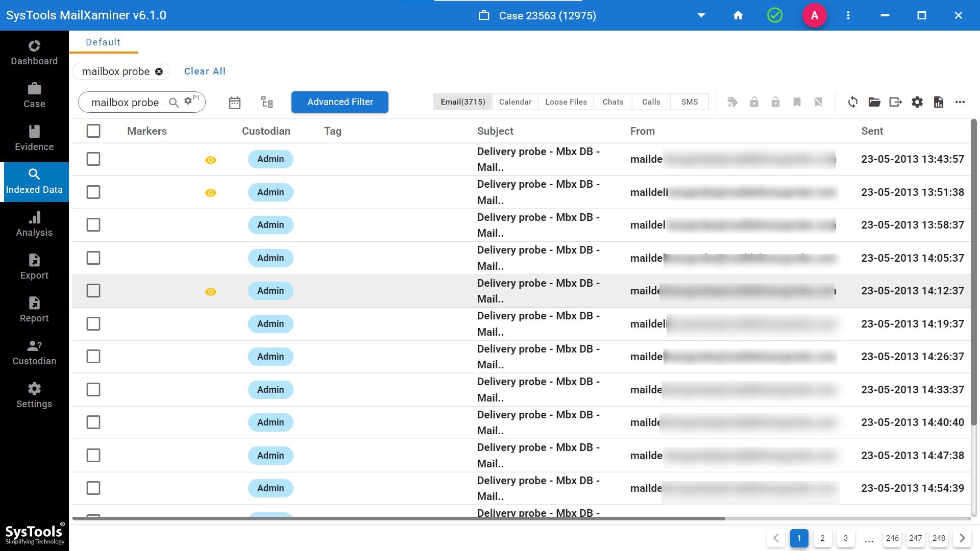This screenshot has height=551, width=980.
Task: Open the user avatar A menu
Action: 815,15
